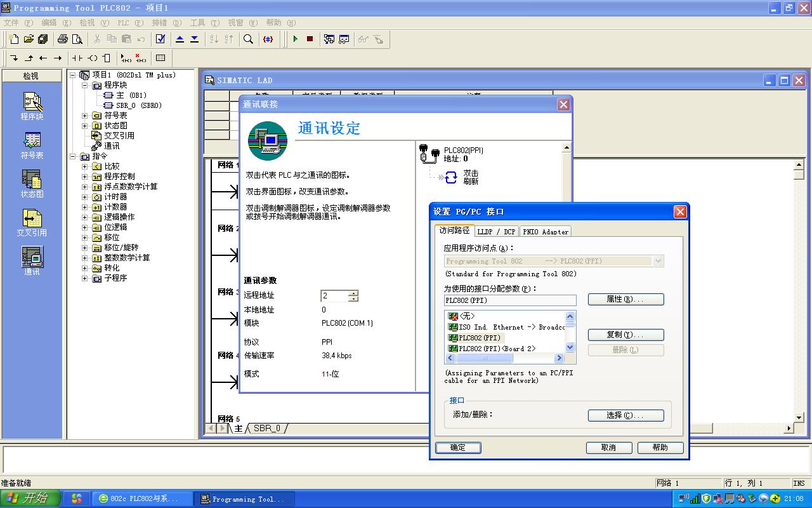Click the Upload blue up-arrow icon

(180, 39)
